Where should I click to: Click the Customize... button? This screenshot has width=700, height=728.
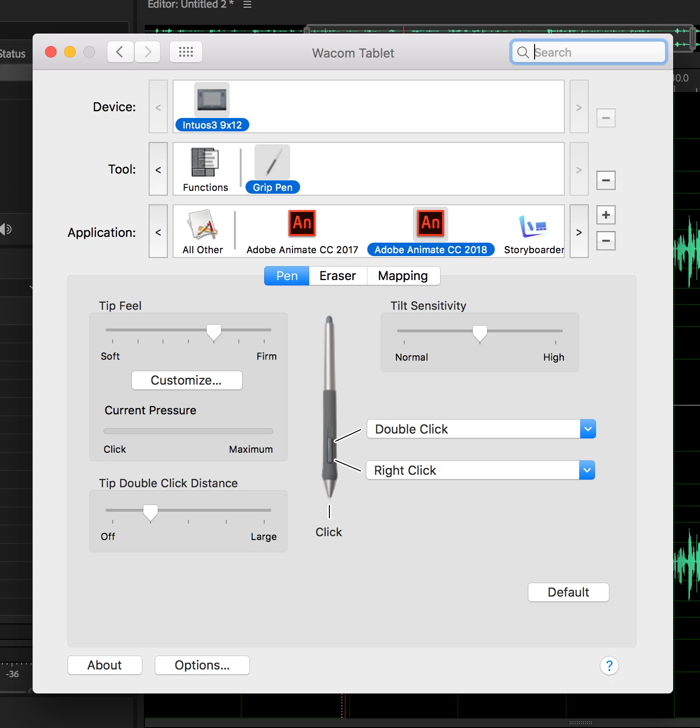click(x=187, y=380)
